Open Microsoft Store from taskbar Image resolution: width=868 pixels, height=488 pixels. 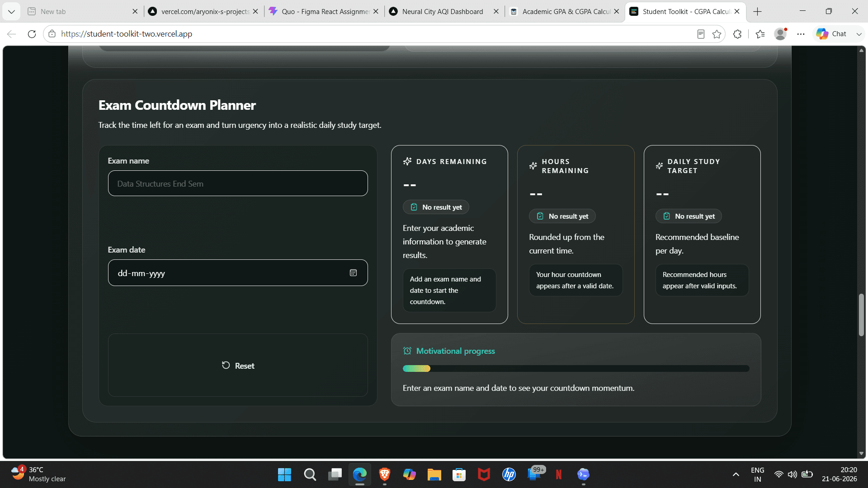(459, 474)
